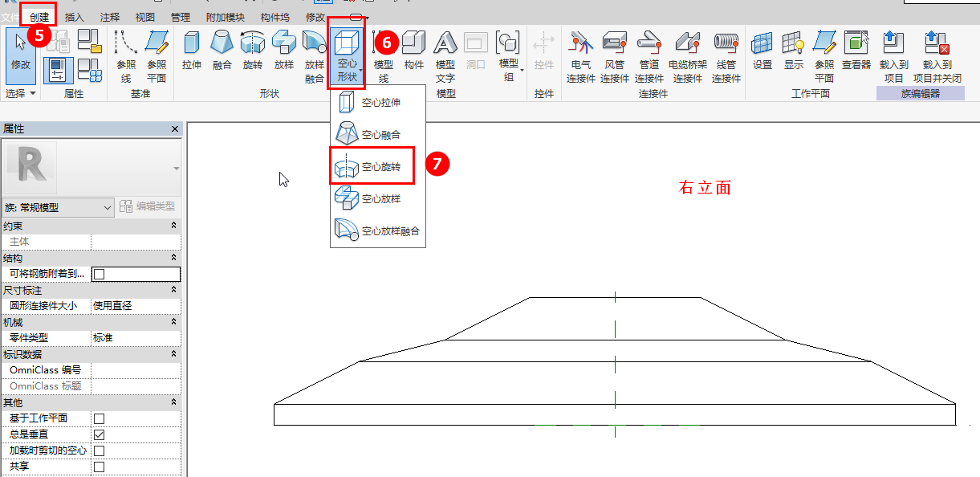Image resolution: width=980 pixels, height=477 pixels.
Task: Click the 模型线 model line tool
Action: [x=384, y=56]
